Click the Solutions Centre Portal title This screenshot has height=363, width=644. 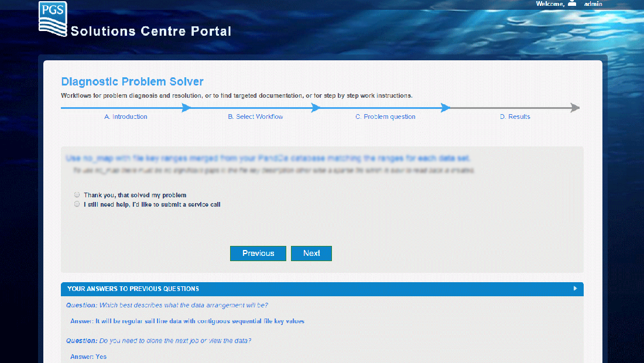[151, 31]
